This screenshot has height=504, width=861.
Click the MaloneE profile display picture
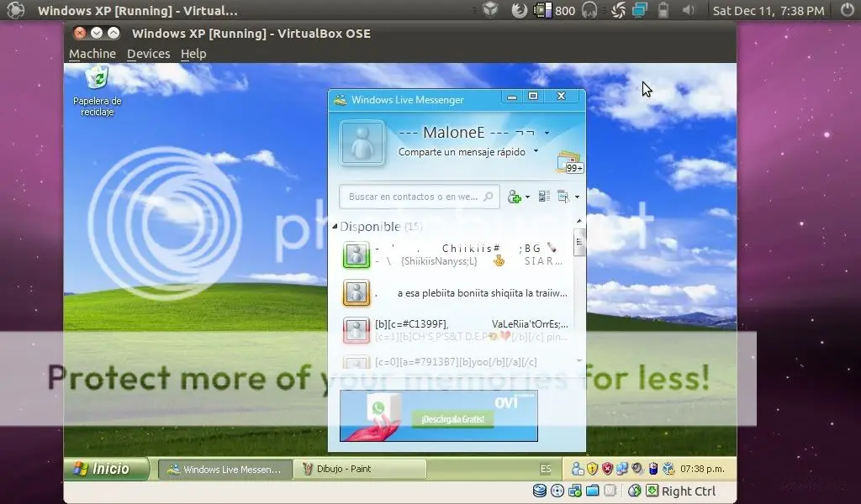coord(362,143)
